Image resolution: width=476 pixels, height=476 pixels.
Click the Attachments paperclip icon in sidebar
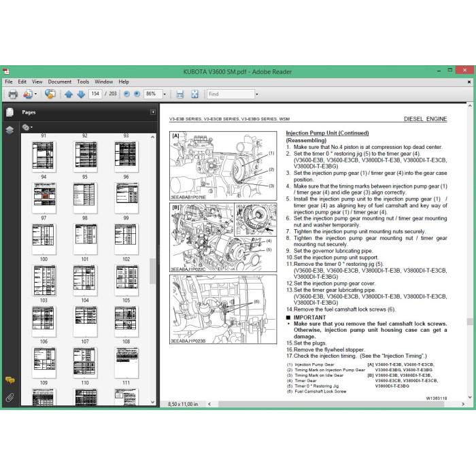coord(10,397)
